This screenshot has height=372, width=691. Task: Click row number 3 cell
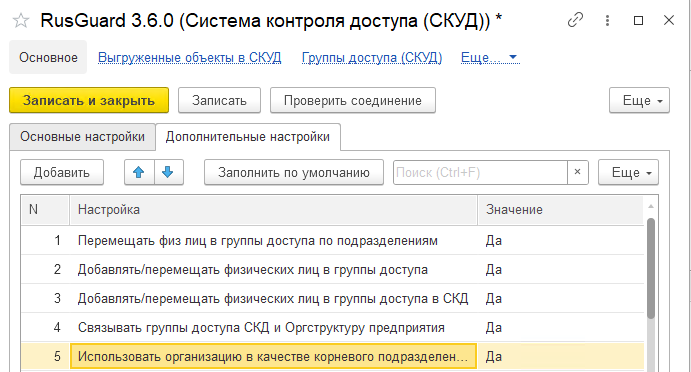point(45,299)
